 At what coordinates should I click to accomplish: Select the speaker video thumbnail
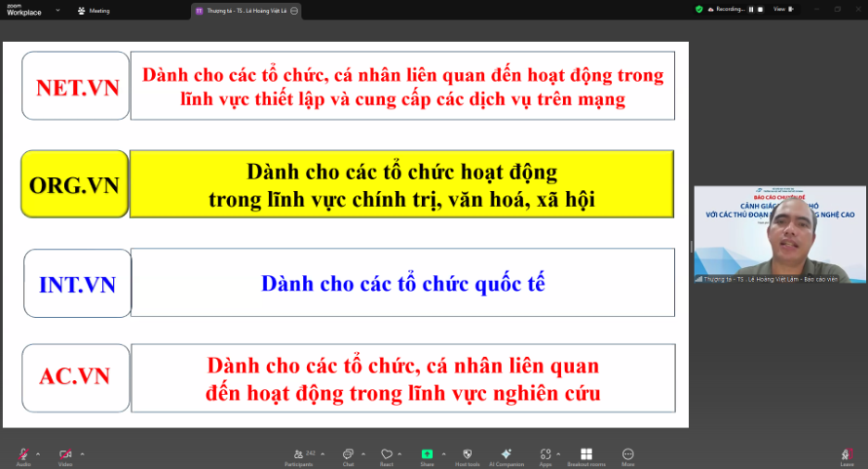pyautogui.click(x=780, y=234)
